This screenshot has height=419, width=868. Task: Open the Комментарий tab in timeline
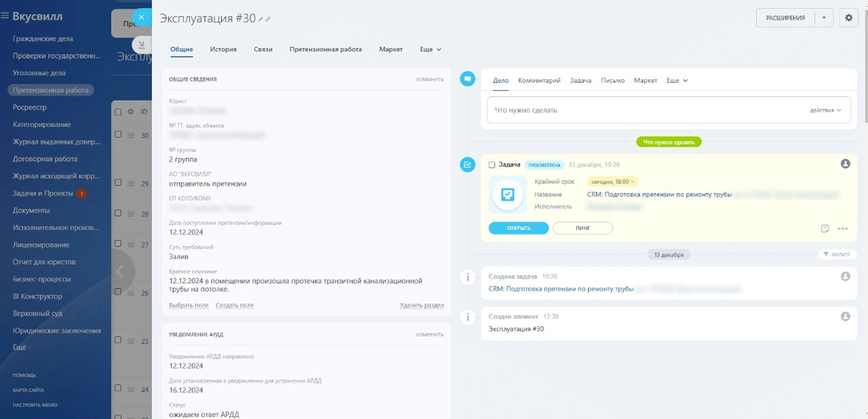[x=539, y=80]
